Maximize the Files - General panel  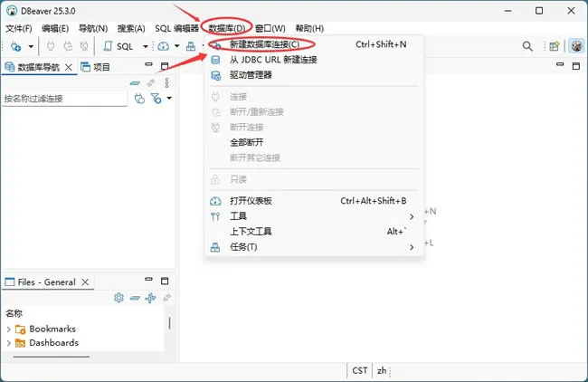(165, 281)
